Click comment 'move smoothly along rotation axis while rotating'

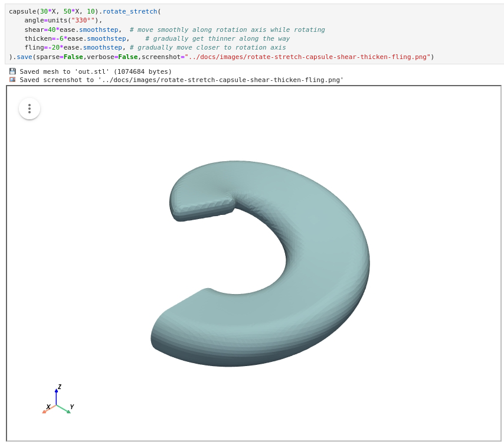[x=227, y=30]
